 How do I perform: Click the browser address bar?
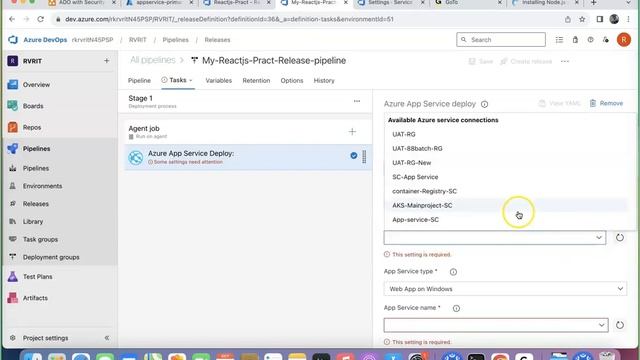(306, 19)
